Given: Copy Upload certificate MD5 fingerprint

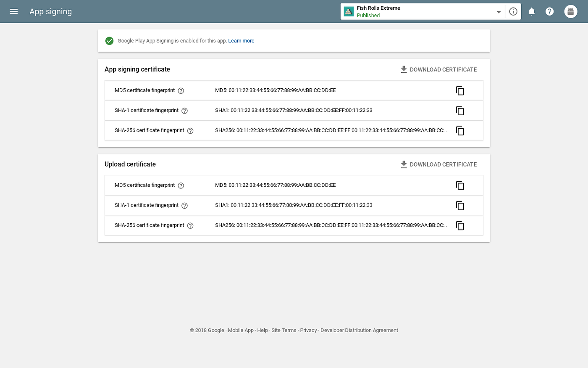Looking at the screenshot, I should 460,185.
